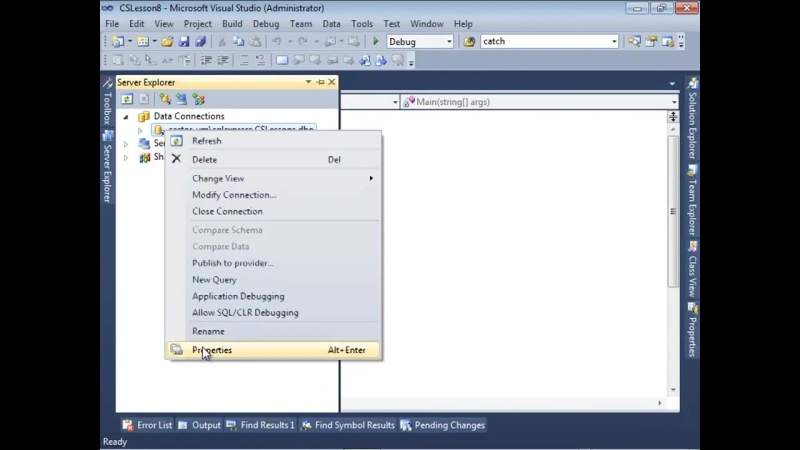The width and height of the screenshot is (800, 450).
Task: Click the Save All toolbar icon
Action: pos(201,41)
